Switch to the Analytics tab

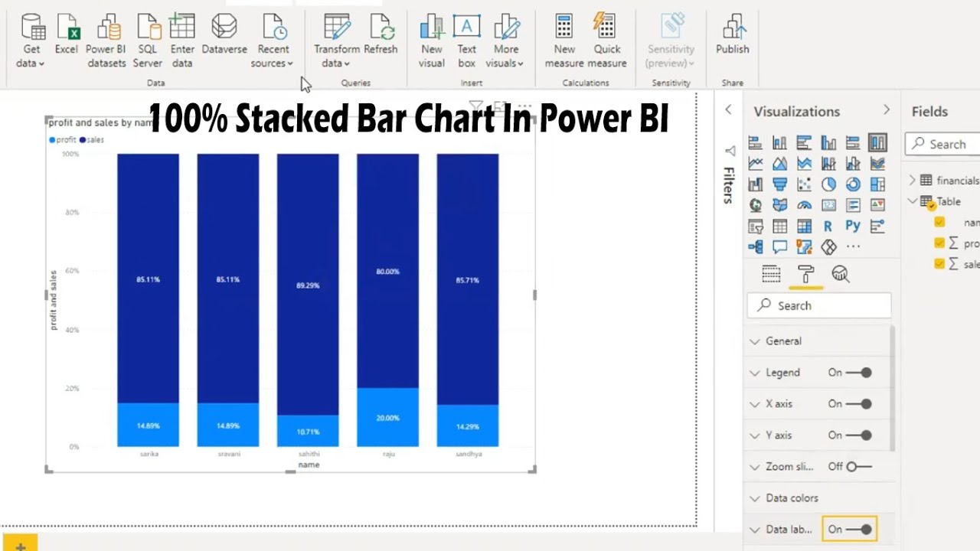click(x=841, y=274)
